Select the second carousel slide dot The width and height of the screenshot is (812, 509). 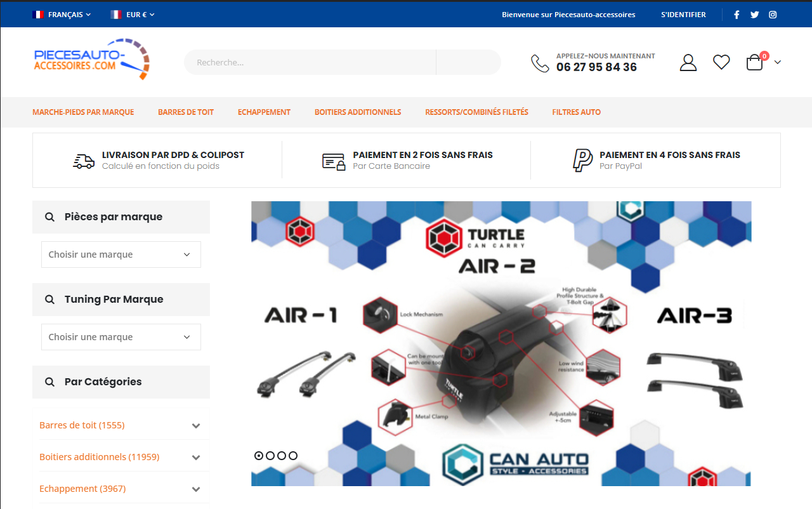[270, 456]
